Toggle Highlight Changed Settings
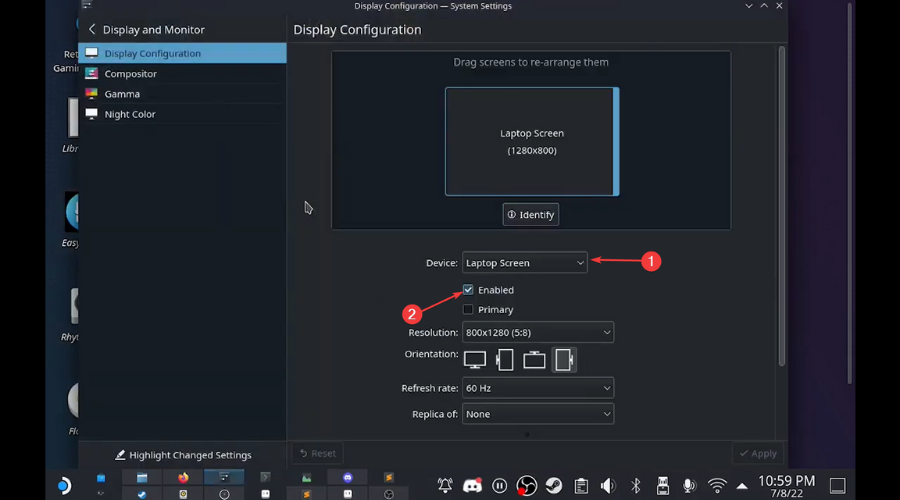Viewport: 900px width, 500px height. click(x=183, y=455)
